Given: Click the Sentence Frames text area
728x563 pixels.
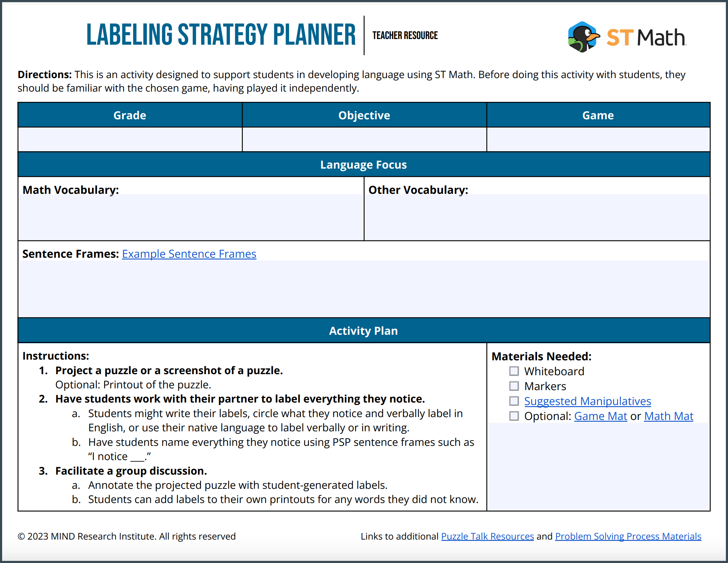Looking at the screenshot, I should coord(364,289).
